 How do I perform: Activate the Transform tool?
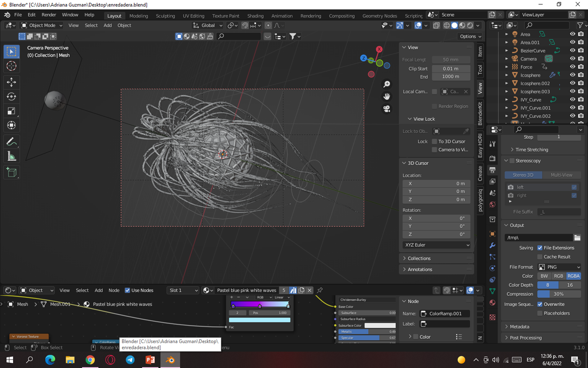point(11,125)
